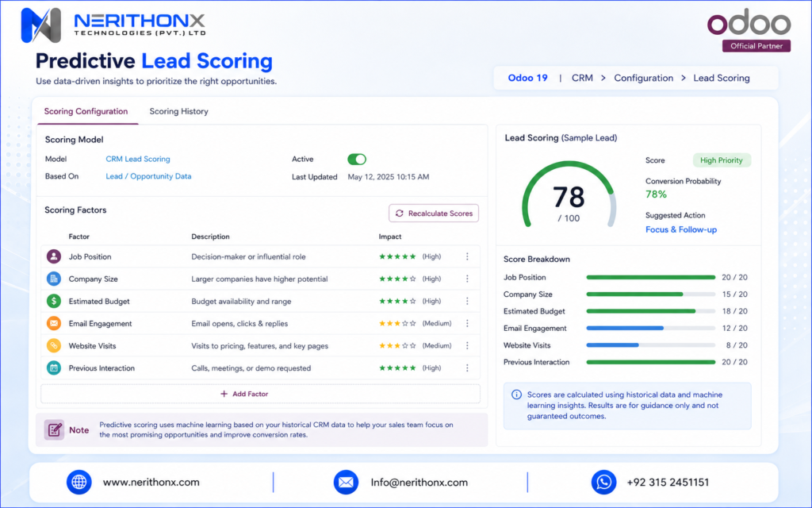Click the Estimated Budget breakdown progress bar
The image size is (812, 508).
pyautogui.click(x=650, y=311)
